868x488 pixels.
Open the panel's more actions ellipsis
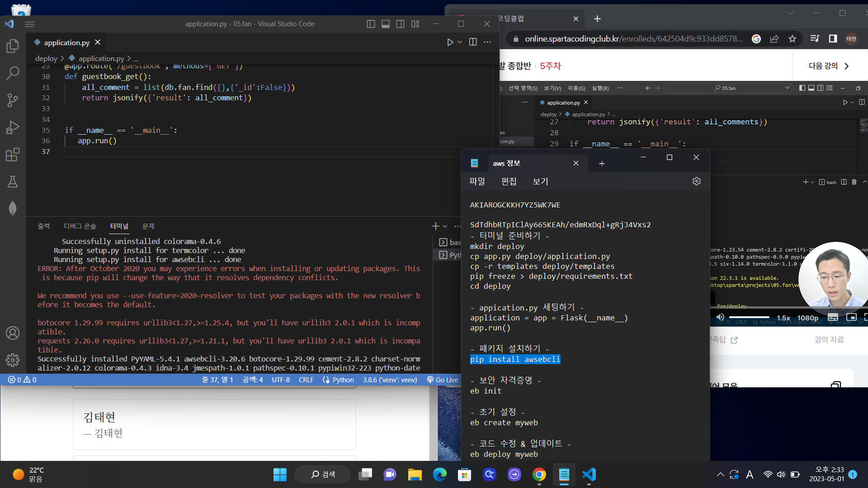pos(458,226)
